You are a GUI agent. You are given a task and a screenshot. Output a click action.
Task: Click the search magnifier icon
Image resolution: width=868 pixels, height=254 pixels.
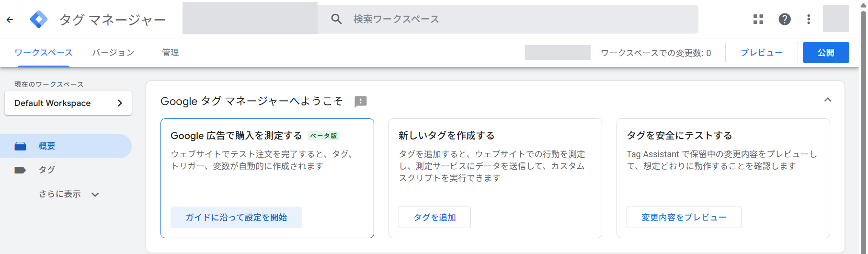[336, 19]
